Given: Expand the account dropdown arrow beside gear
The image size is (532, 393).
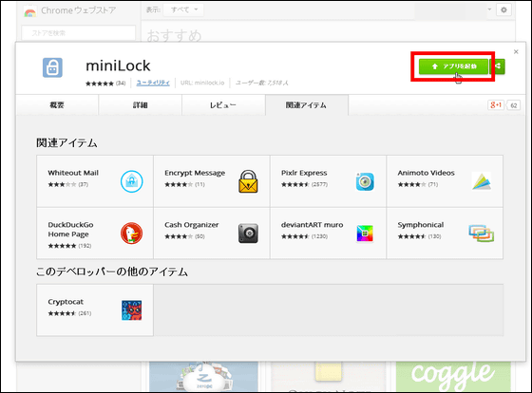Looking at the screenshot, I should 489,9.
